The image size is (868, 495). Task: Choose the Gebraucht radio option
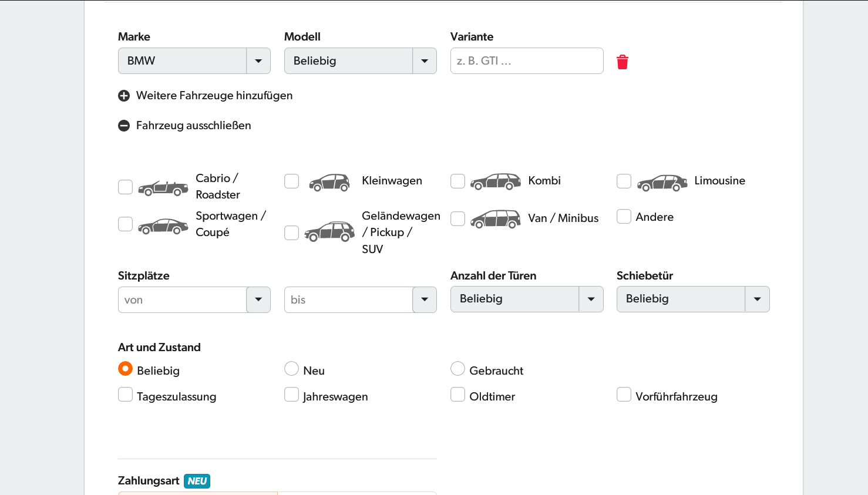(458, 369)
